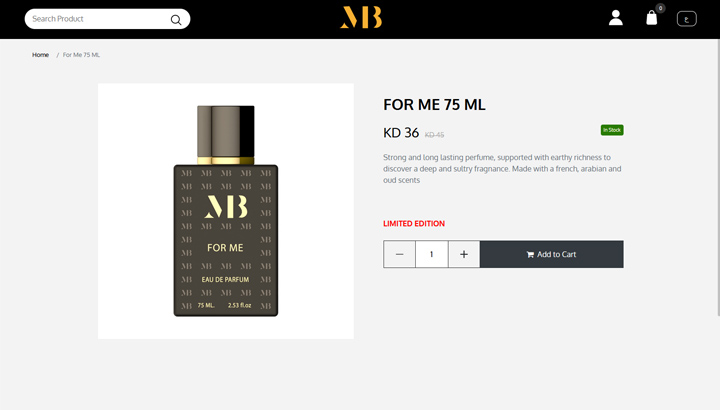Click the FOR ME 75 ML title
The image size is (720, 410).
pyautogui.click(x=434, y=105)
